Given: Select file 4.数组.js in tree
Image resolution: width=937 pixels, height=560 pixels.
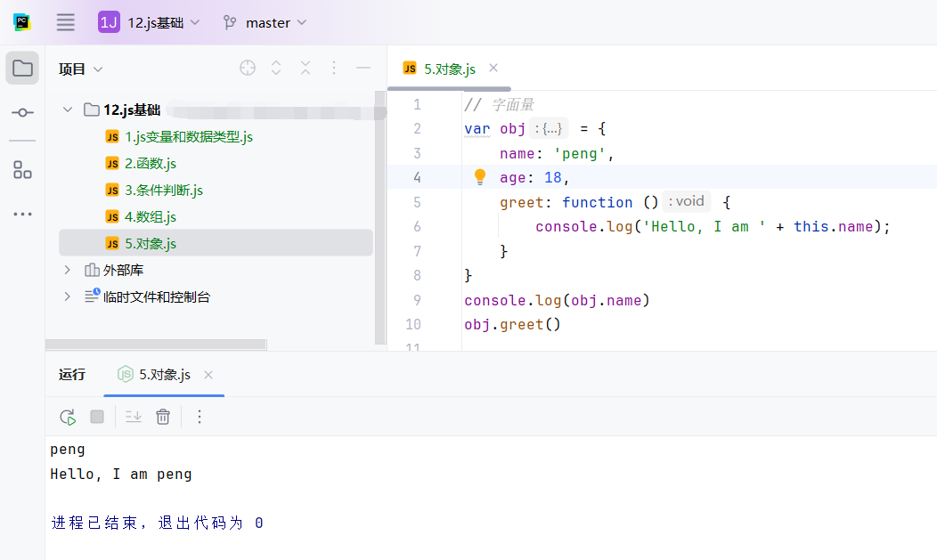Looking at the screenshot, I should (x=141, y=217).
